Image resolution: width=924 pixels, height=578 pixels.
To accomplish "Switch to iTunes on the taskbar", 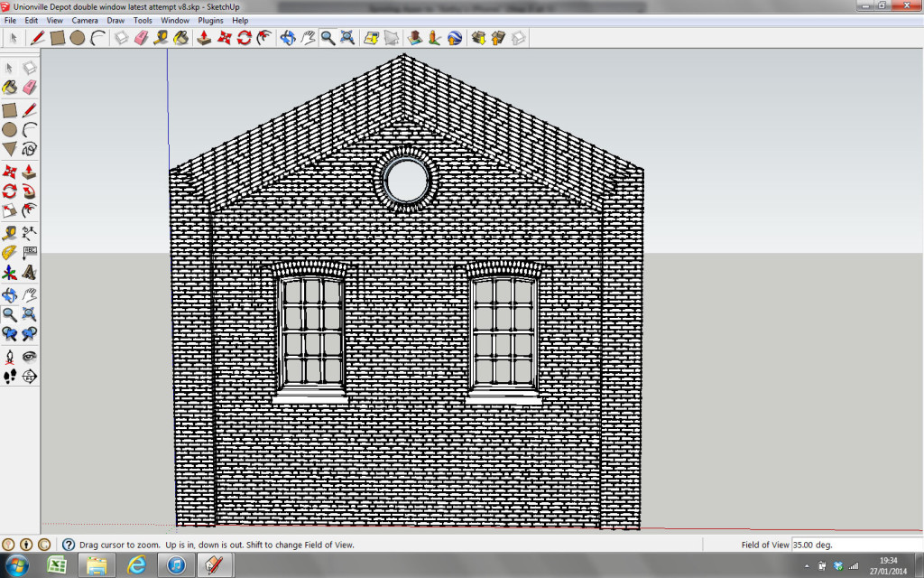I will pos(176,566).
